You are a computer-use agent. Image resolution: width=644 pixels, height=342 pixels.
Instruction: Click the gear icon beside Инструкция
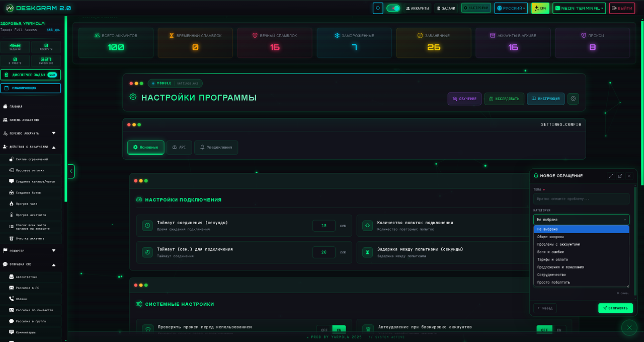click(573, 99)
